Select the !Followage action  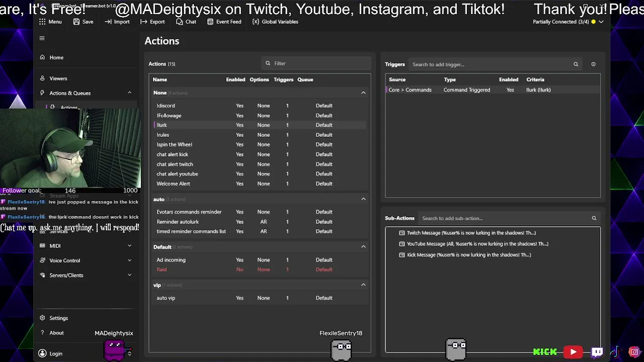(260, 116)
